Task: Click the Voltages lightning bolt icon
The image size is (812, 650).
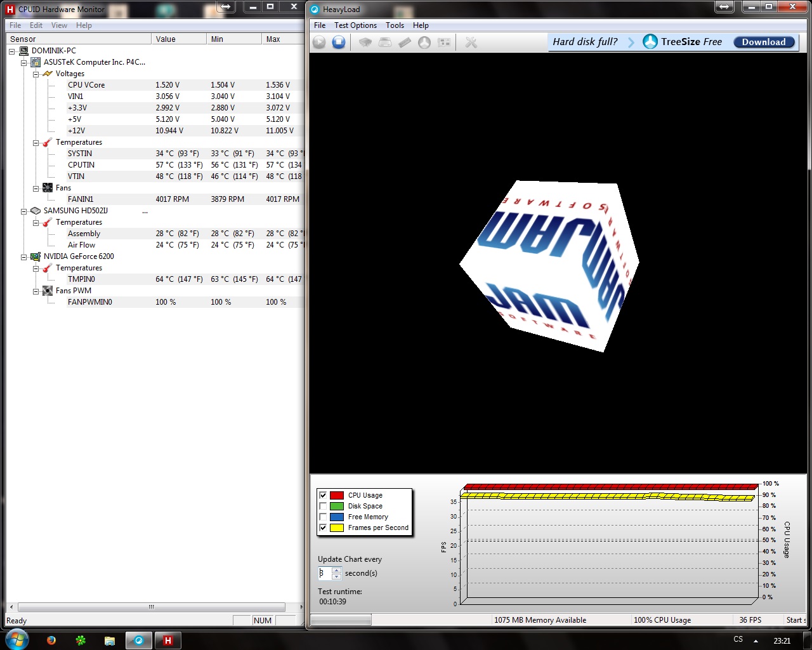Action: coord(48,74)
